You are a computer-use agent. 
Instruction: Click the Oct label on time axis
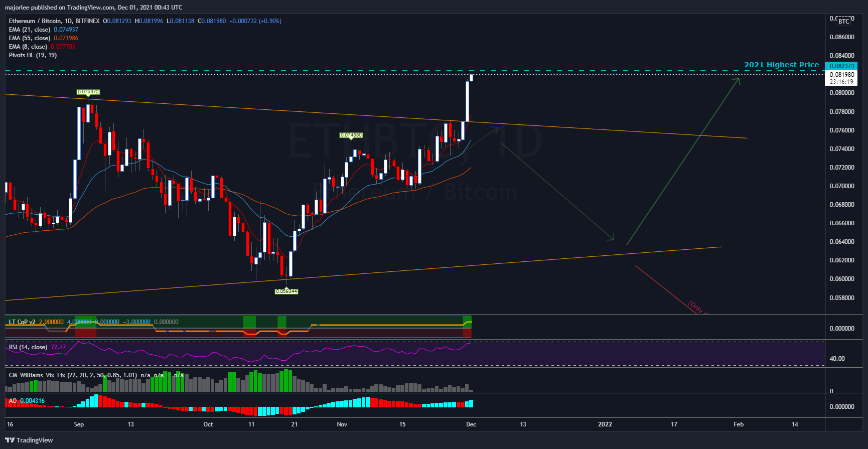coord(208,424)
